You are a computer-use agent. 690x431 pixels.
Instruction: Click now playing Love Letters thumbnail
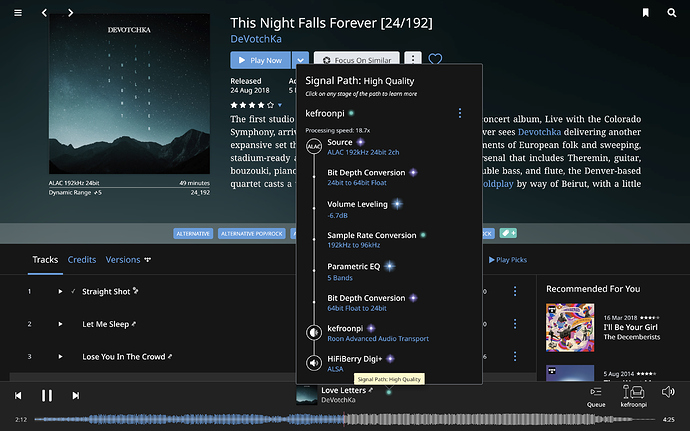(x=306, y=395)
